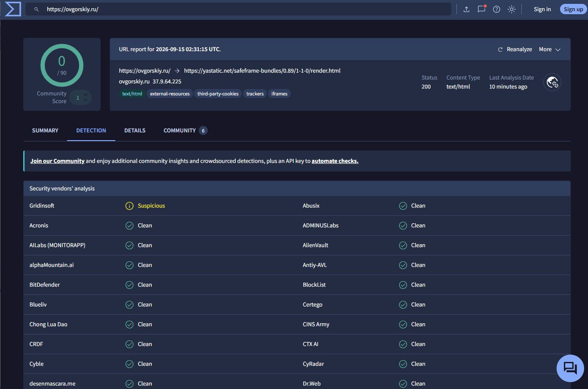This screenshot has height=389, width=588.
Task: Click the Clean check icon for Blueliv
Action: point(129,305)
